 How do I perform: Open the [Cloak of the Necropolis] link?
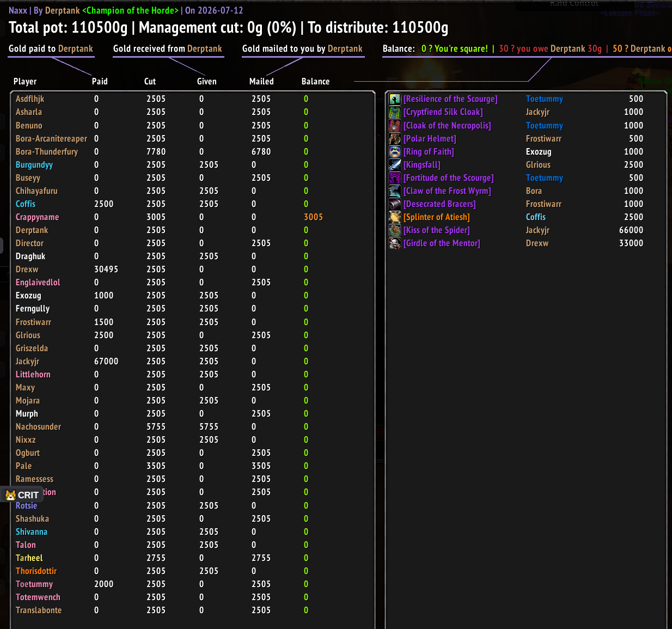(x=447, y=125)
